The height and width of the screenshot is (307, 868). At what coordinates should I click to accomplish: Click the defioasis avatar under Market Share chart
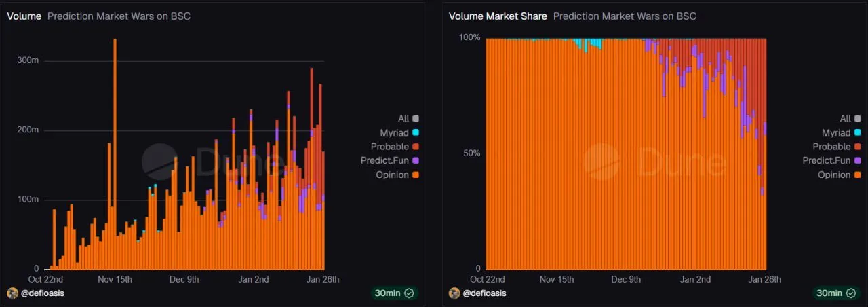pyautogui.click(x=454, y=293)
